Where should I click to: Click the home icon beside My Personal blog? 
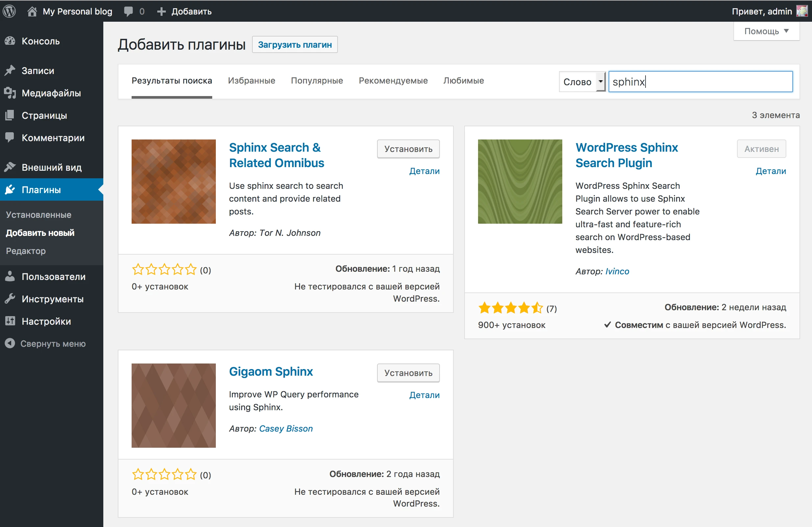tap(32, 11)
